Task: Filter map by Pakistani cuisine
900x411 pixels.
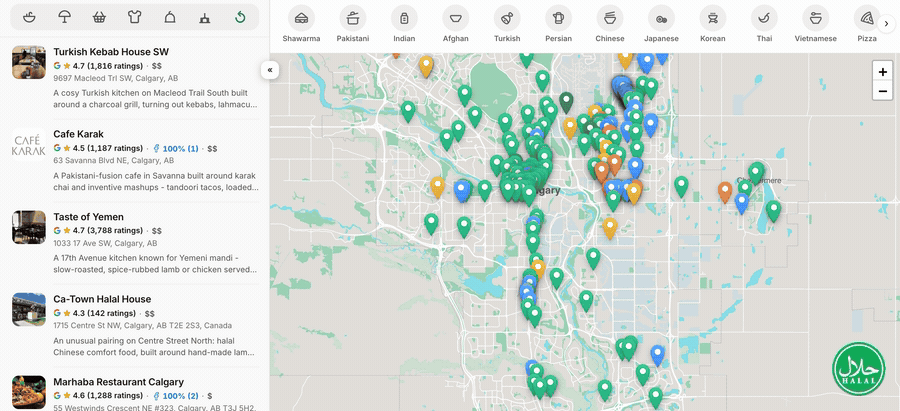Action: (353, 24)
